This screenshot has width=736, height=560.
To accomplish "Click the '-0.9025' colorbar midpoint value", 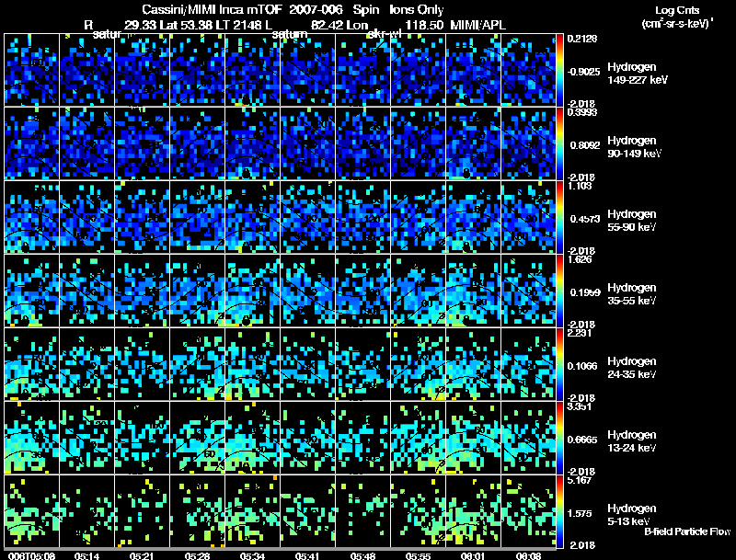I will [583, 72].
